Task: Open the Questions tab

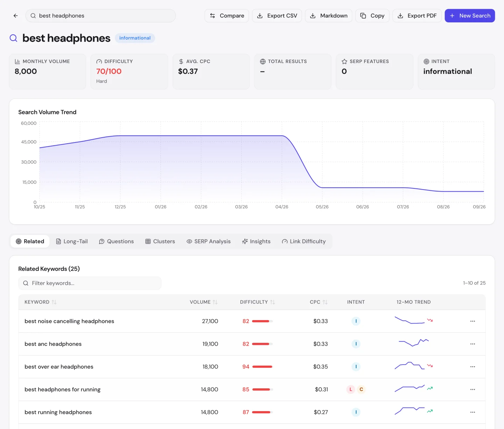Action: point(116,241)
